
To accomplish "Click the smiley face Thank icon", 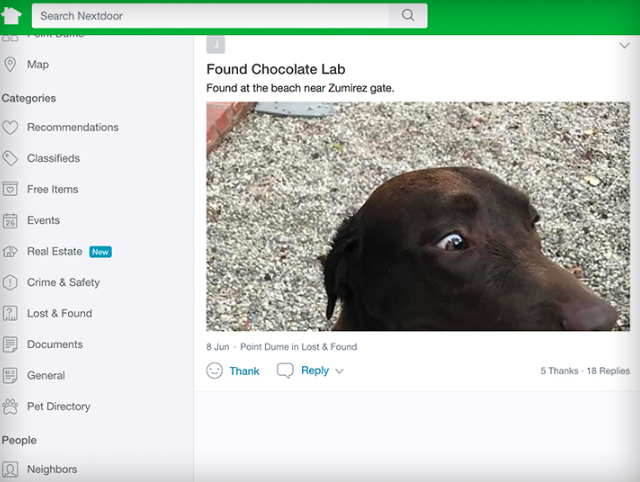I will (214, 371).
